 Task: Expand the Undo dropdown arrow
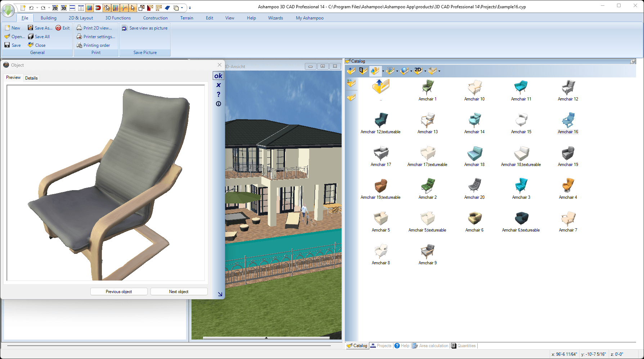click(37, 8)
